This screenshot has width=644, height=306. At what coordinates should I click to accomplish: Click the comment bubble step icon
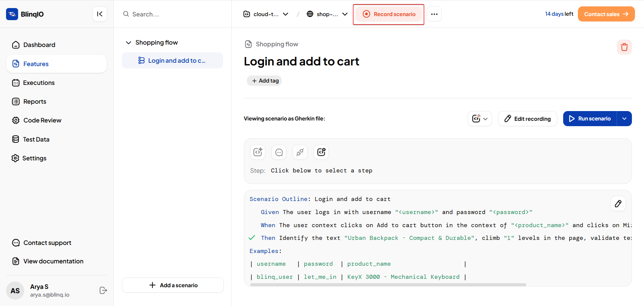[279, 152]
